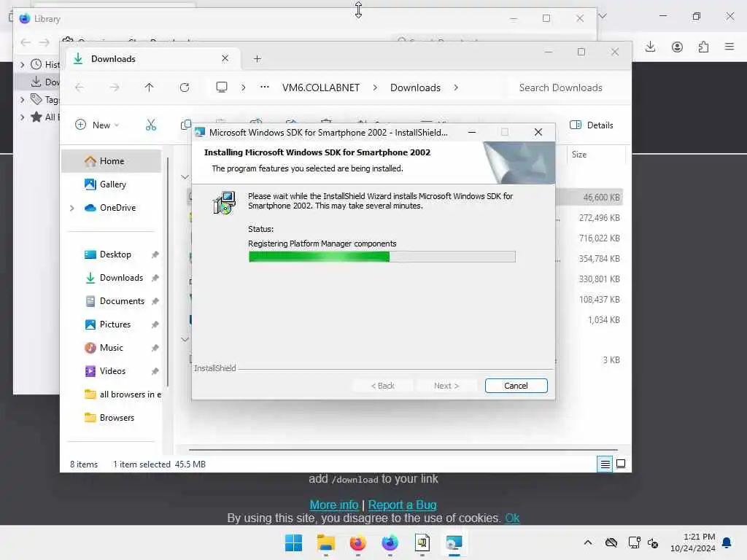Open the notifications bell icon
747x560 pixels.
[x=727, y=542]
